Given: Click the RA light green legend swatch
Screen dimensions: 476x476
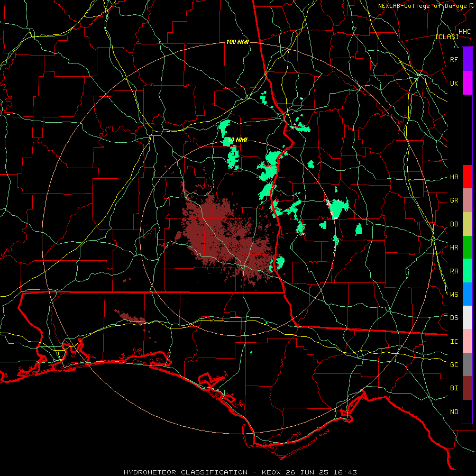Looking at the screenshot, I should 467,271.
